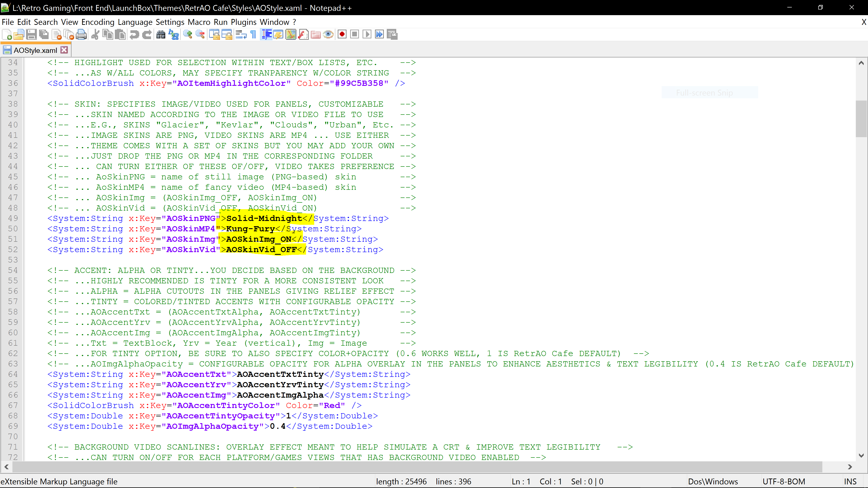Toggle the Indent Guide icon
Screen dimensions: 868x488
point(266,34)
